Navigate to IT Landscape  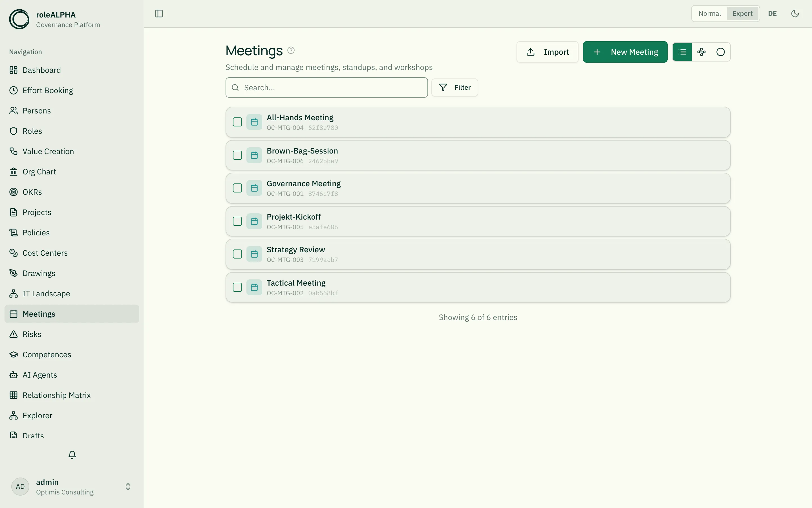pyautogui.click(x=72, y=294)
